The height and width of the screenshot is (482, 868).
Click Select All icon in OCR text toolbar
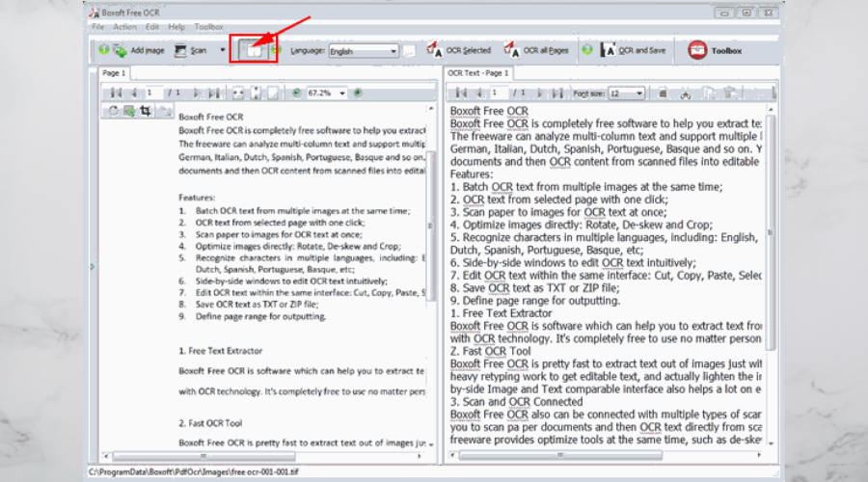(x=663, y=94)
